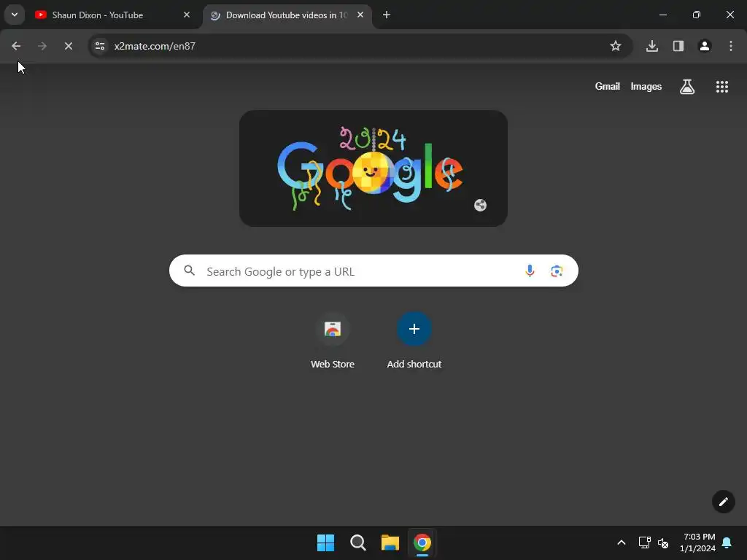
Task: Open the Chrome profile icon
Action: point(704,46)
